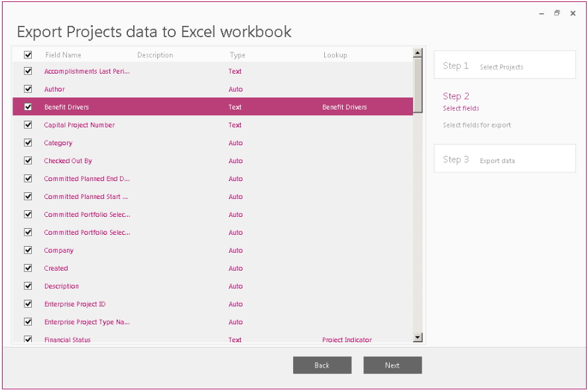Click the Text type of Capital Project Number

(235, 125)
